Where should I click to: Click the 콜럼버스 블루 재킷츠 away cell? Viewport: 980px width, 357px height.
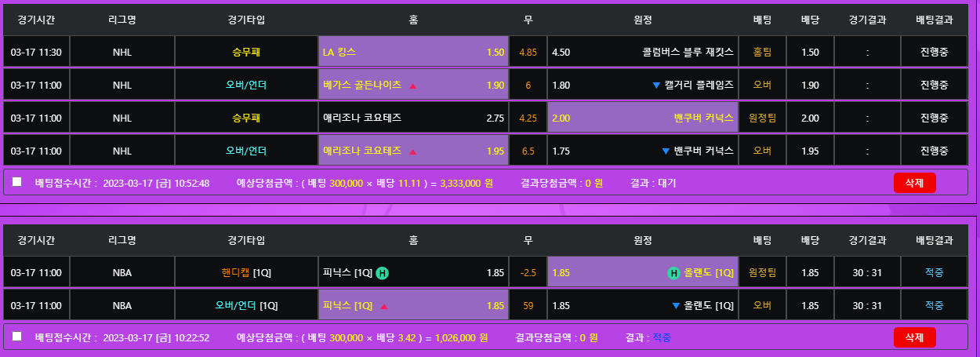click(642, 53)
